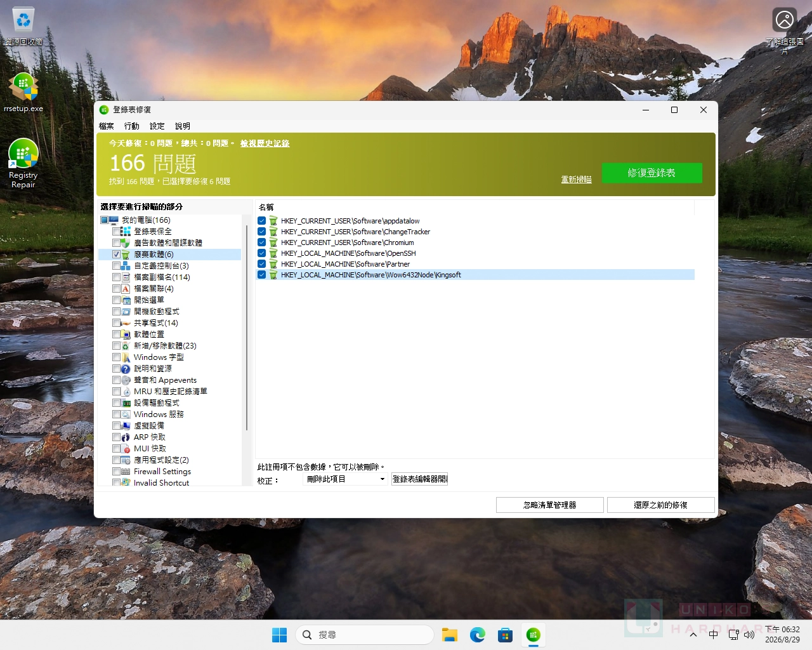Uncheck the 廢棄軟體(6) checkbox
812x650 pixels.
pyautogui.click(x=116, y=254)
